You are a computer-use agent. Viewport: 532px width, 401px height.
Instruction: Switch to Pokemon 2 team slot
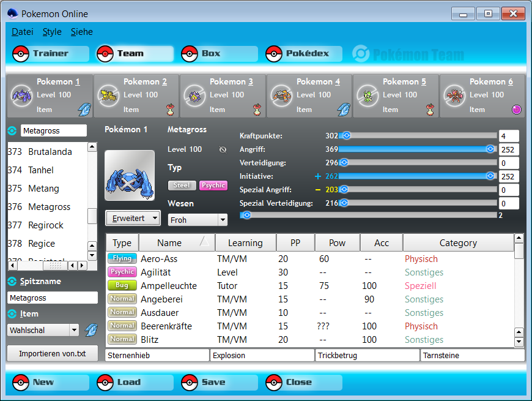tap(136, 96)
